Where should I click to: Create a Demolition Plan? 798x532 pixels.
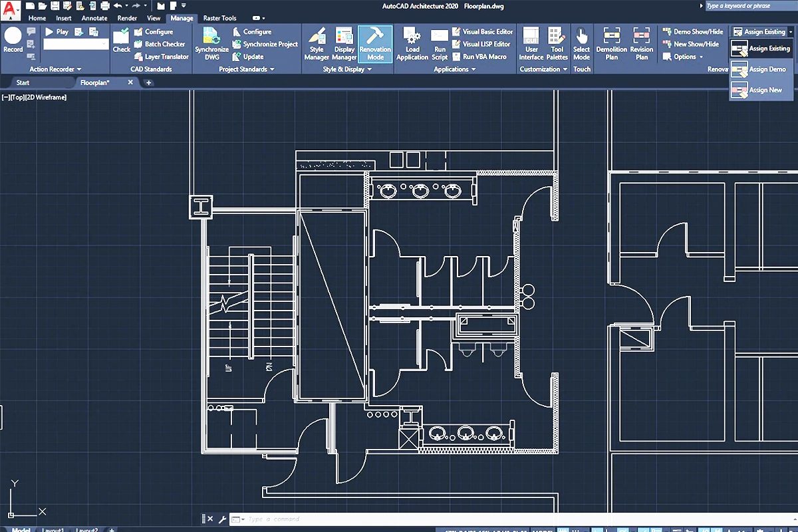(x=611, y=44)
